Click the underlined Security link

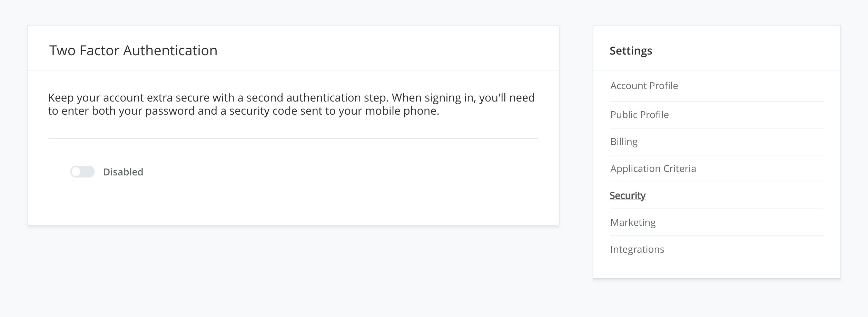(627, 195)
